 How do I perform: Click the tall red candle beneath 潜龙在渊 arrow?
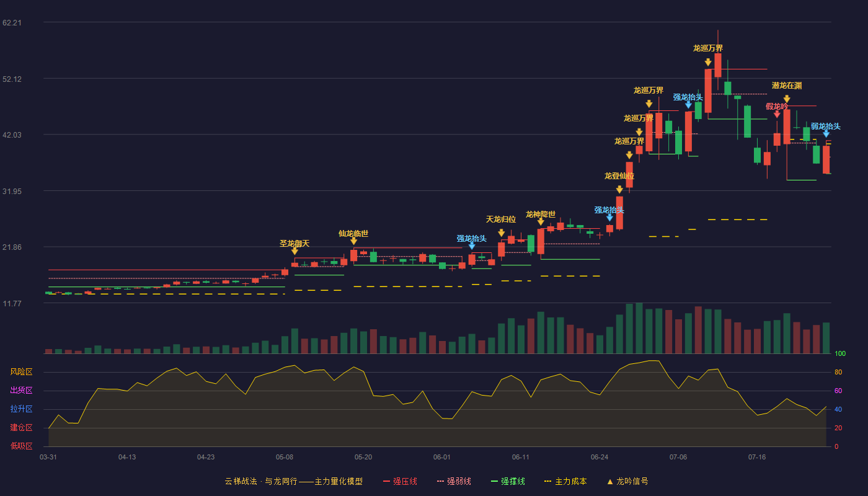[787, 126]
